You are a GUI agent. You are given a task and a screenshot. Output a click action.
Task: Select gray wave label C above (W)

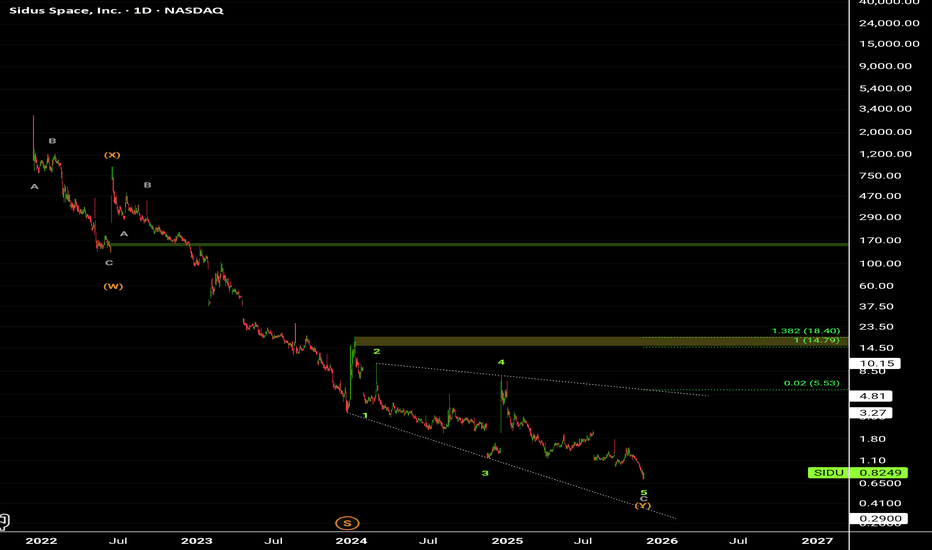[x=109, y=263]
